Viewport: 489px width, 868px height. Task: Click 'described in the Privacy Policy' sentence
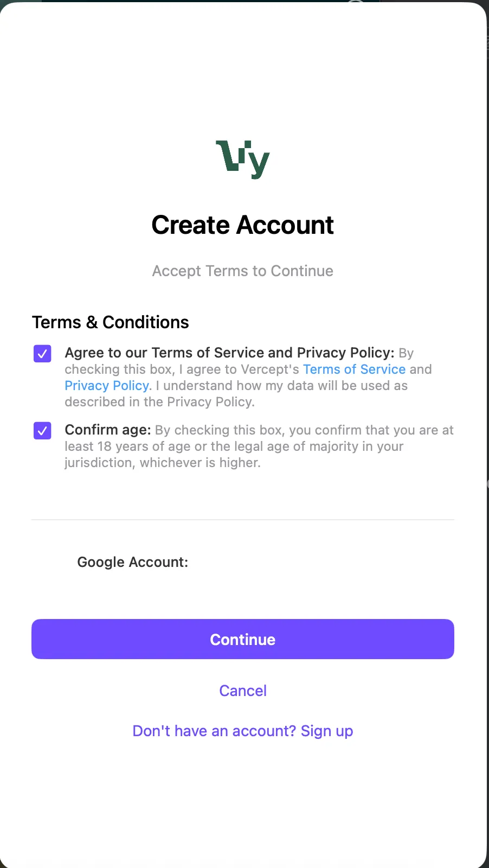(x=159, y=402)
